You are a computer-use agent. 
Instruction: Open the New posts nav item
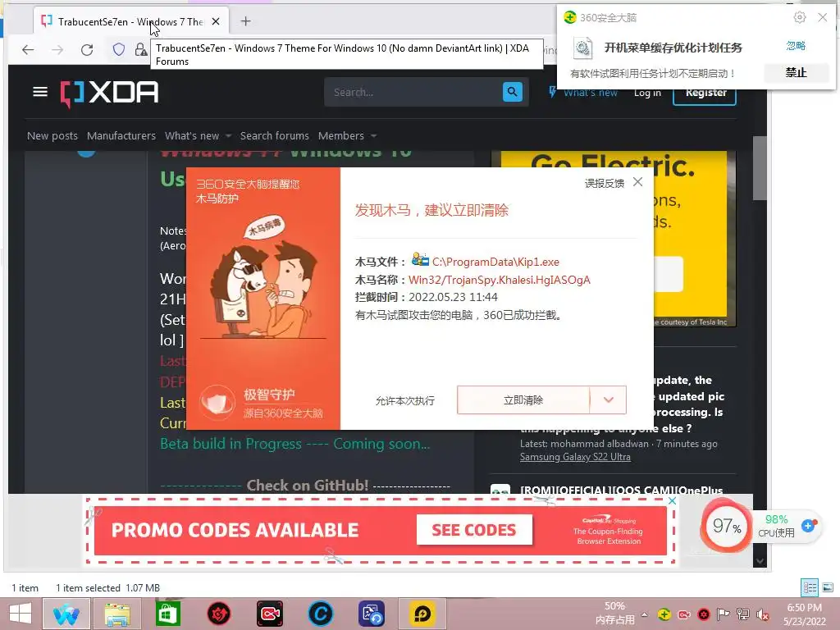(x=52, y=135)
